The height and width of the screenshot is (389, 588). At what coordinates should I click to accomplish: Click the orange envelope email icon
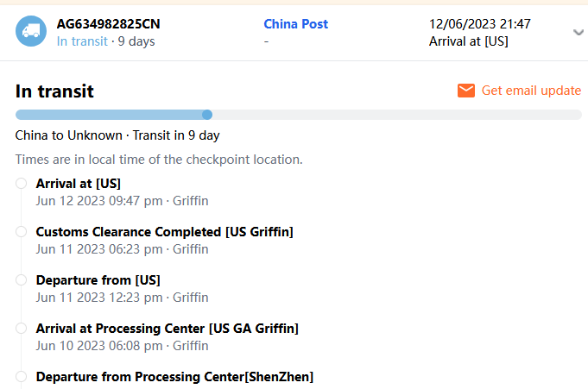466,91
